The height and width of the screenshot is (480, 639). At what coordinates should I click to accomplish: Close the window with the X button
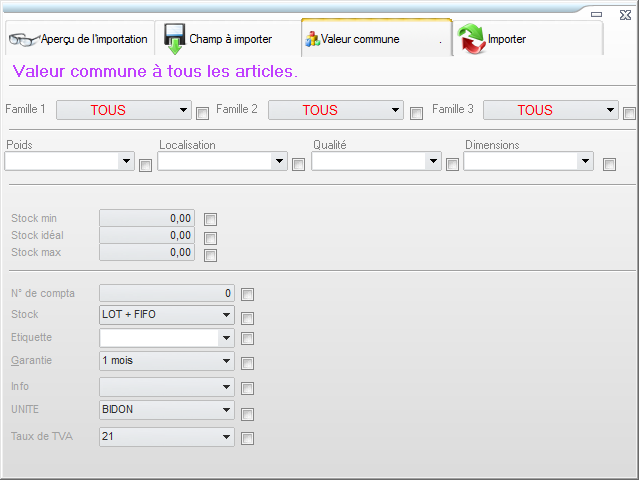tap(623, 14)
